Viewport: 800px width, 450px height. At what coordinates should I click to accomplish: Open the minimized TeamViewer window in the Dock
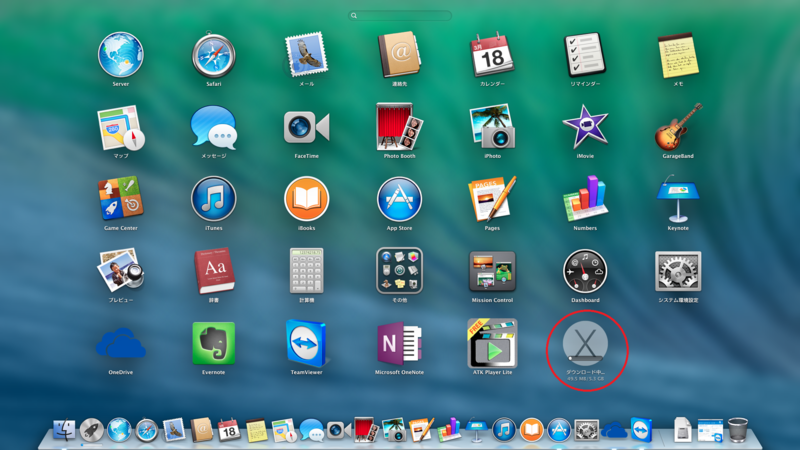pyautogui.click(x=710, y=431)
